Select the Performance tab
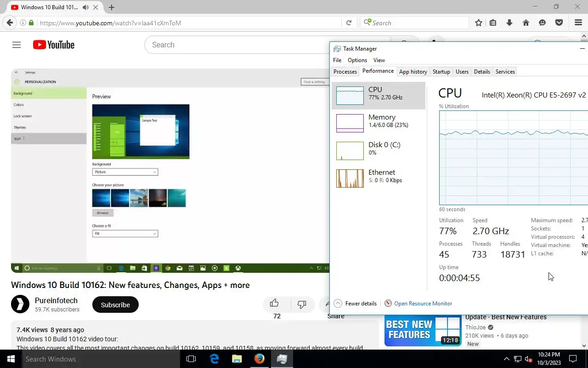 (x=378, y=71)
